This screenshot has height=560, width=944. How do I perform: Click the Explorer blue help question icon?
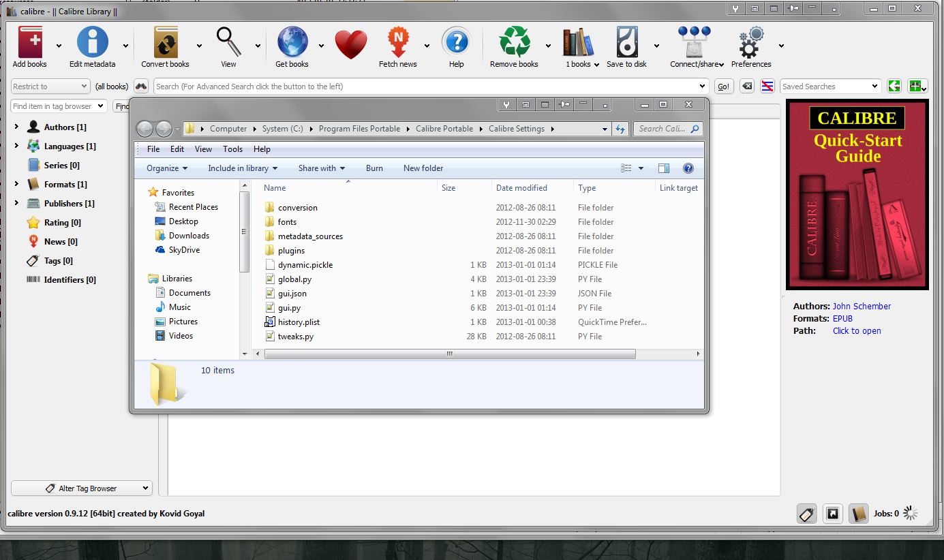(x=688, y=168)
